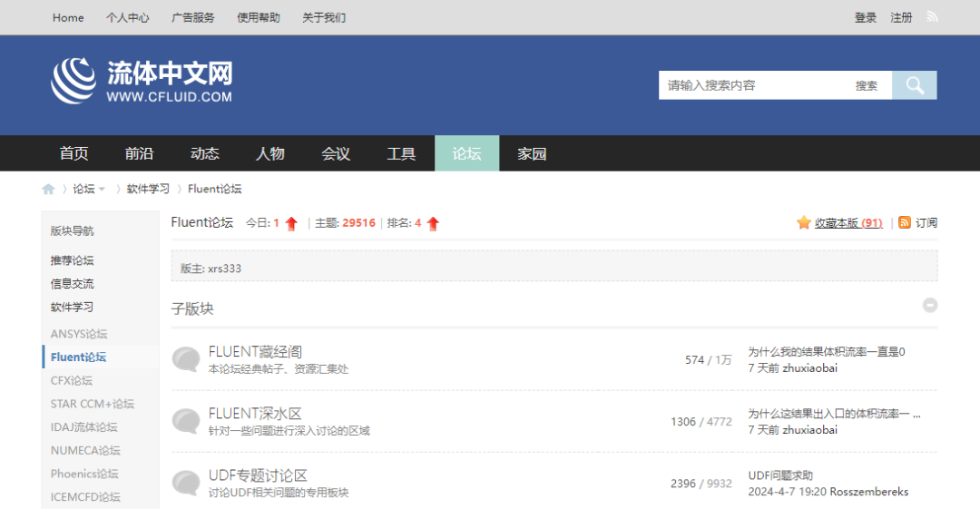Click the speech bubble icon for UDF专题讨论区
The height and width of the screenshot is (509, 980).
pos(186,484)
